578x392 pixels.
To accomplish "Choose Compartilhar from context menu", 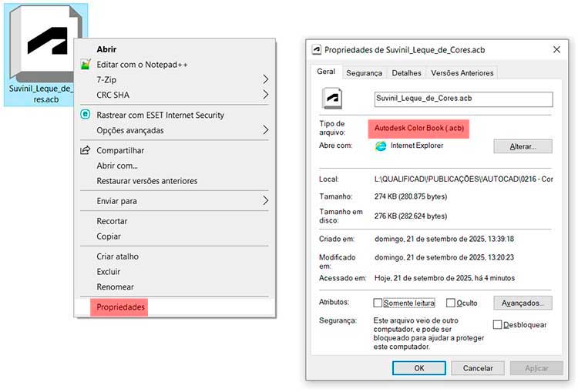I will pos(120,150).
